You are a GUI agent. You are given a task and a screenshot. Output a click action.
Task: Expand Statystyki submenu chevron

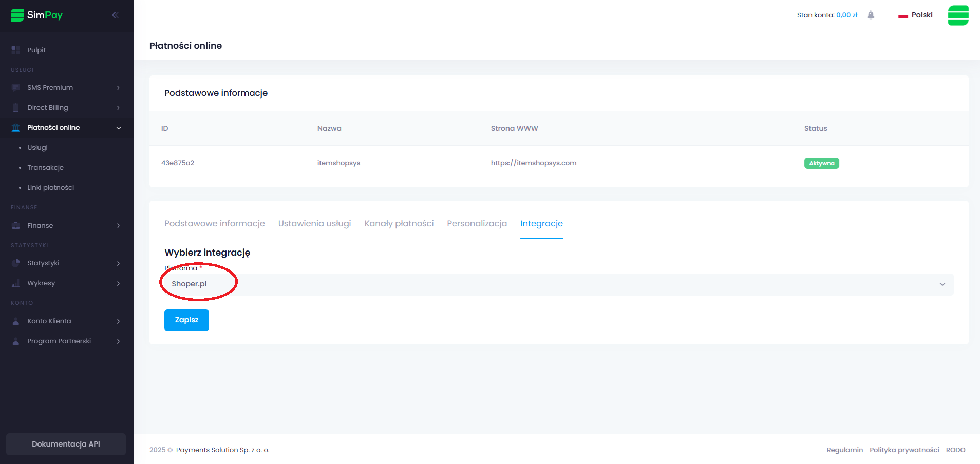coord(118,263)
